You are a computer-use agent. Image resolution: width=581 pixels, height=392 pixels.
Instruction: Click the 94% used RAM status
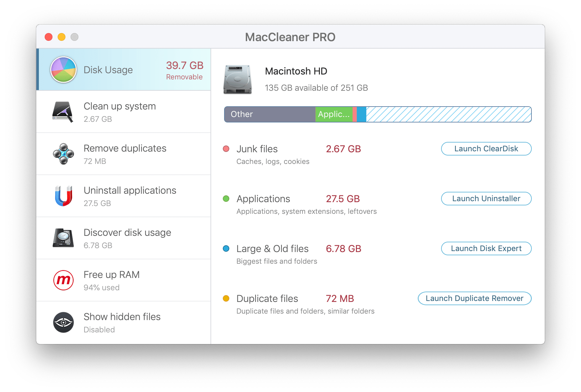(x=101, y=288)
